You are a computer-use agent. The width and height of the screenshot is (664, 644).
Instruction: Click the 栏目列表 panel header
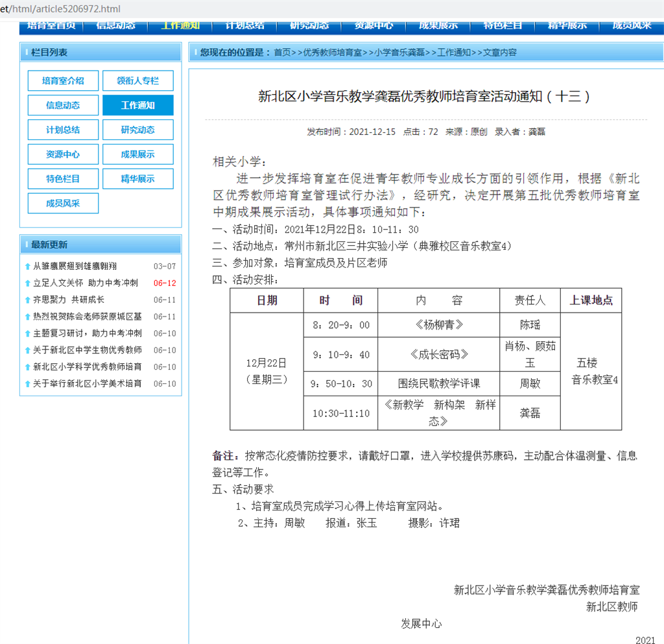coord(101,53)
